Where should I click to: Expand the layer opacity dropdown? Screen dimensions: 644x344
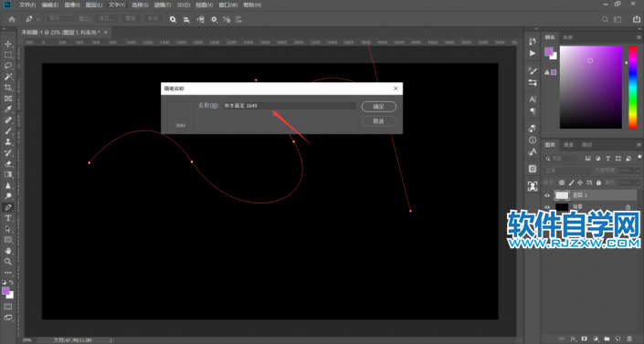tap(638, 171)
